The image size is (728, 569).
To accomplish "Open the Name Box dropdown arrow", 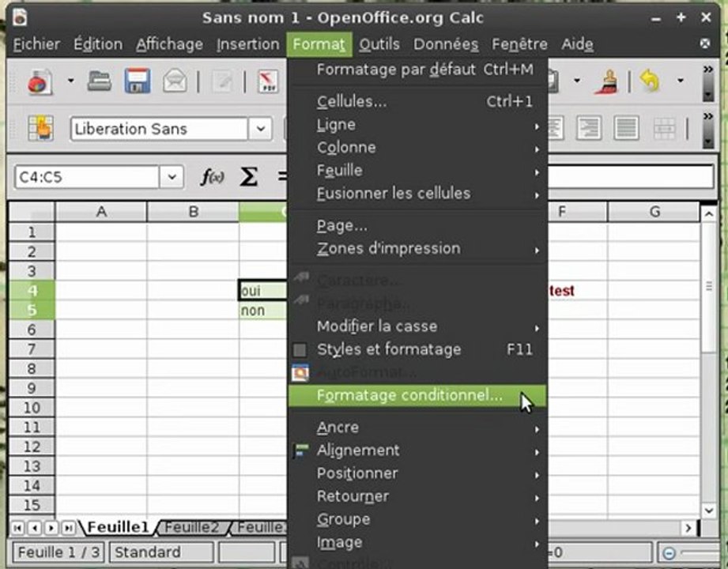I will [x=172, y=177].
